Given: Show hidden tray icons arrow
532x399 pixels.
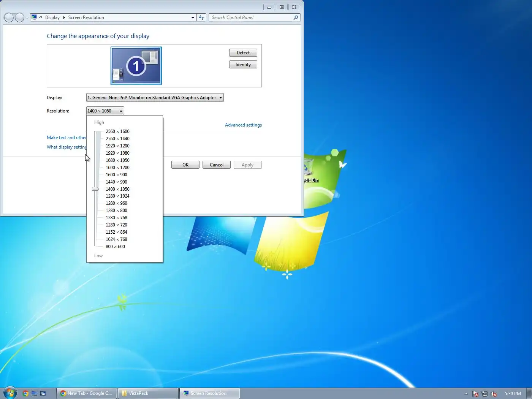Looking at the screenshot, I should 466,394.
